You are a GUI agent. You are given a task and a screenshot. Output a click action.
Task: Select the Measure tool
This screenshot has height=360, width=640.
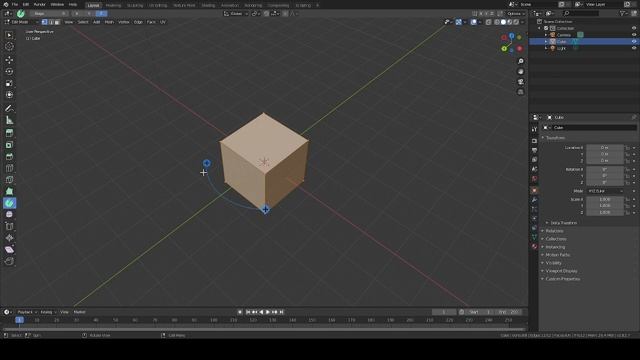tap(9, 120)
